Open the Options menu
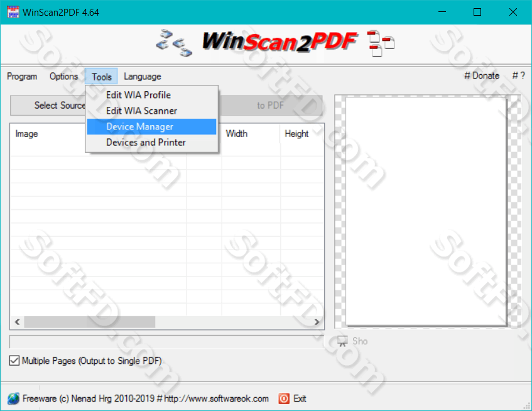The height and width of the screenshot is (411, 532). [64, 77]
